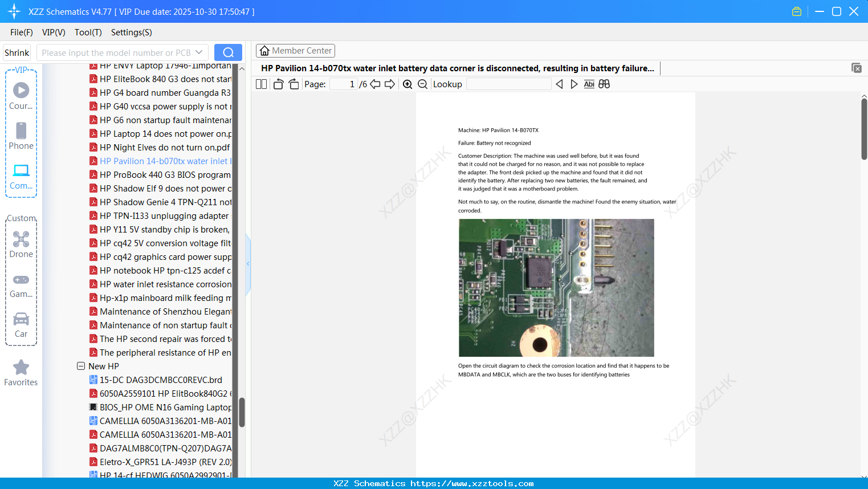
Task: Open HP Night Elves do not turn on.pdf
Action: [x=160, y=148]
